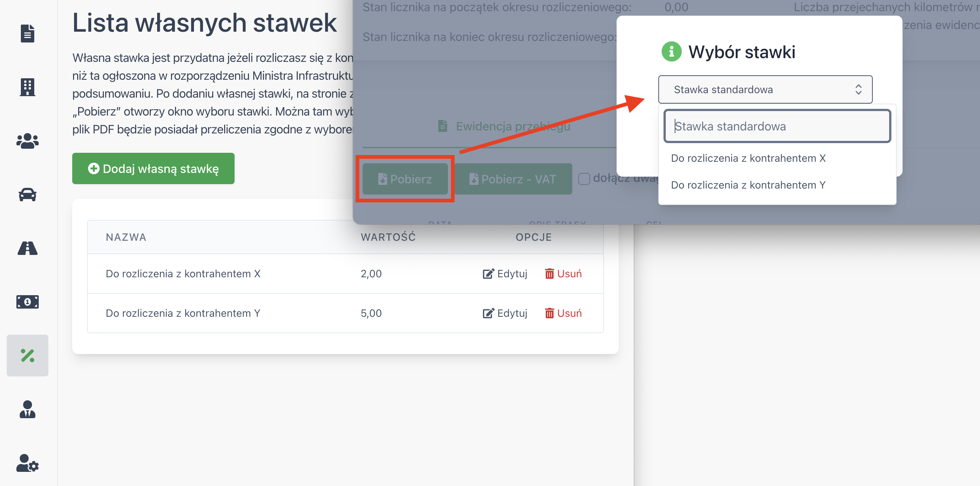Click the Ewidencja przebiegu document icon
The image size is (980, 486).
[x=442, y=126]
